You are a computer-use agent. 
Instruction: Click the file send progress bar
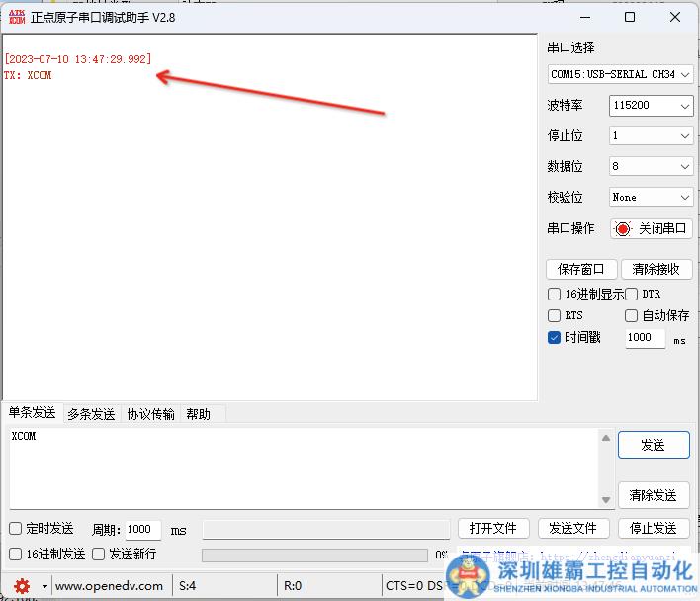coord(314,555)
